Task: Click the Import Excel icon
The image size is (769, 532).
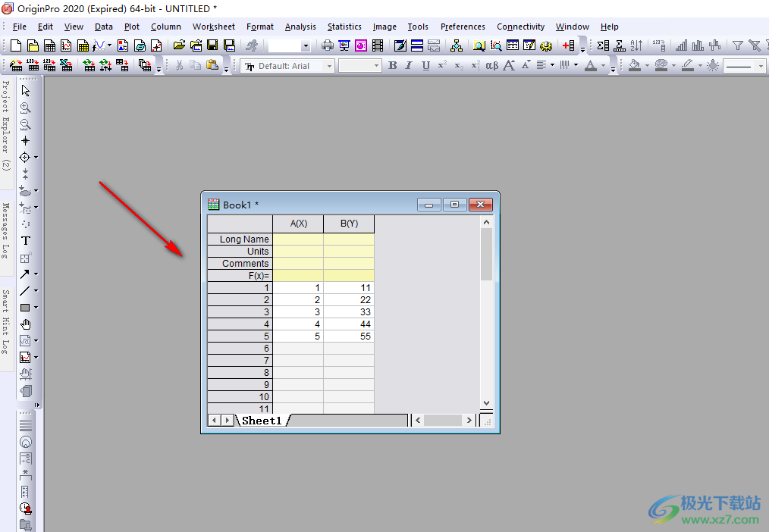Action: click(x=66, y=65)
